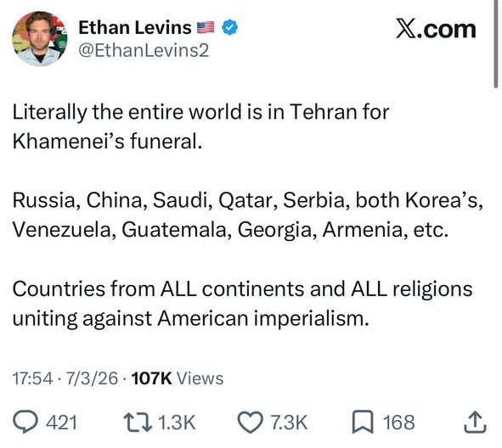Click the Ethan Levins display name

tap(135, 27)
